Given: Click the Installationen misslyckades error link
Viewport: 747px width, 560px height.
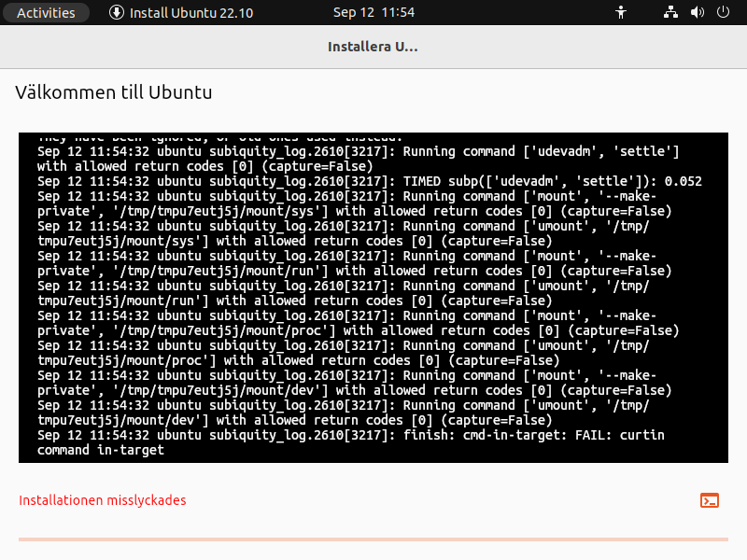Looking at the screenshot, I should pyautogui.click(x=103, y=500).
